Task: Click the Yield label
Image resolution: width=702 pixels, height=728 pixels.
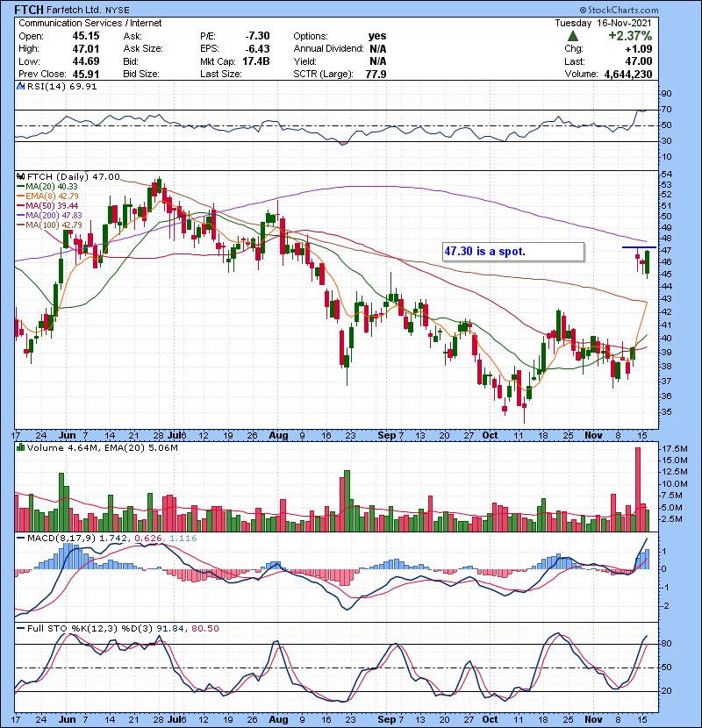Action: click(304, 61)
